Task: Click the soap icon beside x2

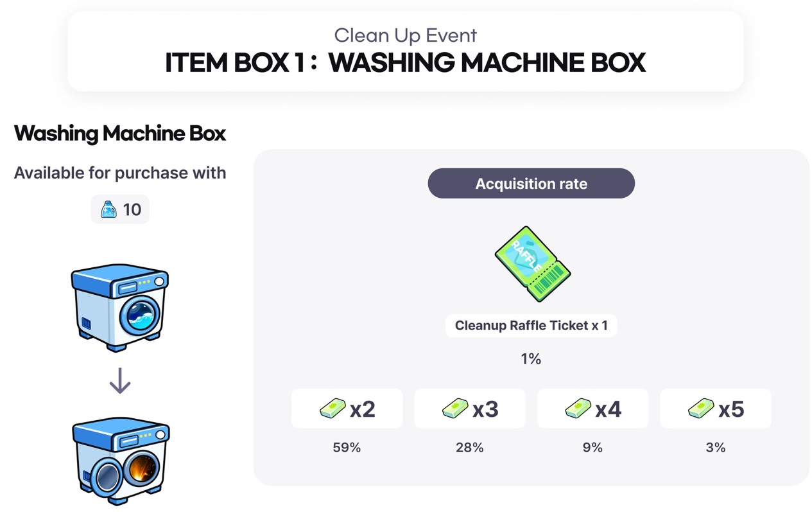Action: click(333, 409)
